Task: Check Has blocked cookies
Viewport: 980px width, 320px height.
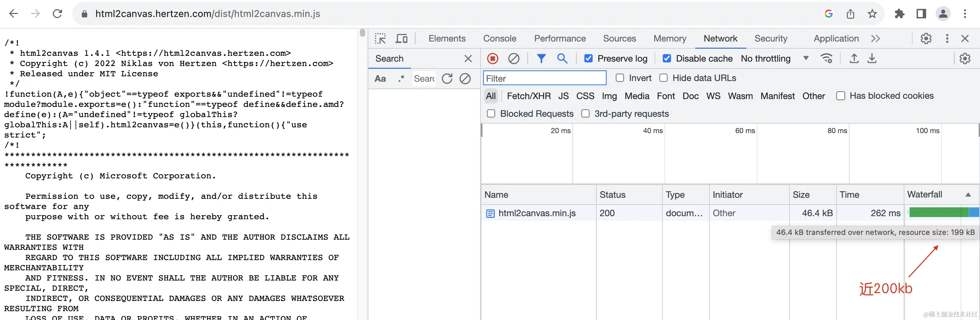Action: (841, 96)
